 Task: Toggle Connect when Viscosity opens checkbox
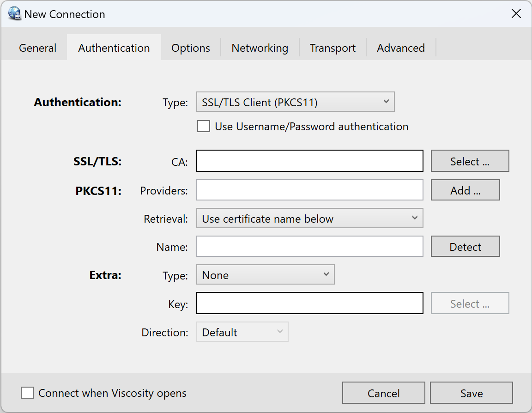coord(28,393)
